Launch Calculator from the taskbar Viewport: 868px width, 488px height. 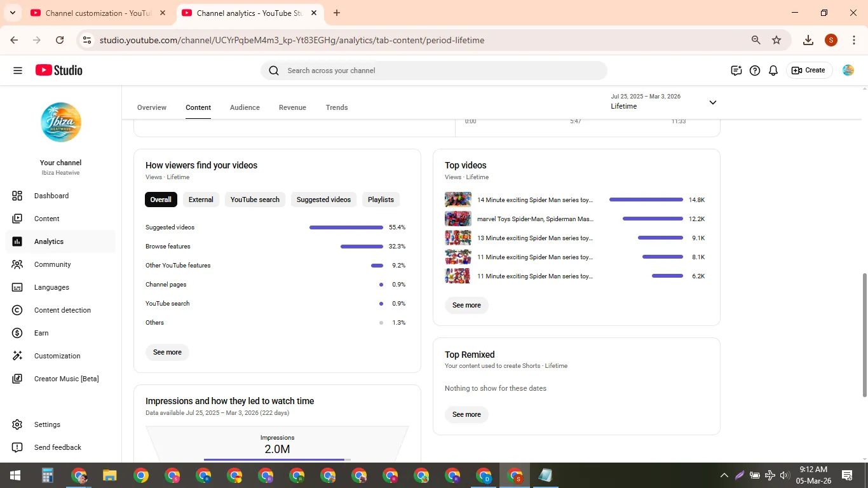click(x=47, y=475)
